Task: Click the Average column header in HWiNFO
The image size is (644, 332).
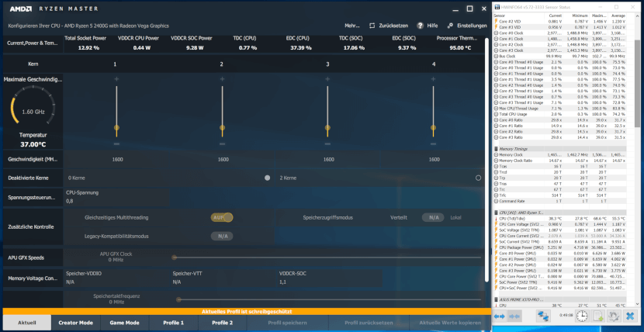Action: click(x=619, y=16)
